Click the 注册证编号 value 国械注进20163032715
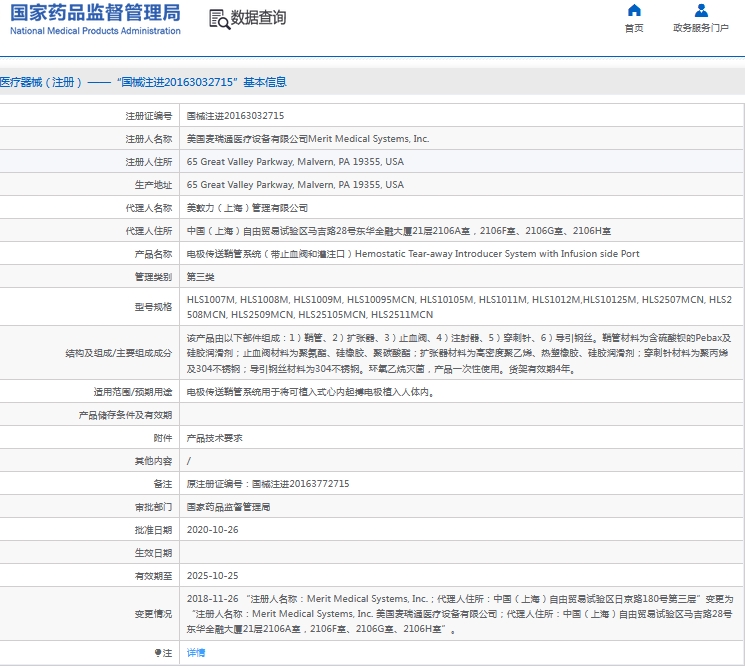This screenshot has height=667, width=745. click(x=235, y=116)
